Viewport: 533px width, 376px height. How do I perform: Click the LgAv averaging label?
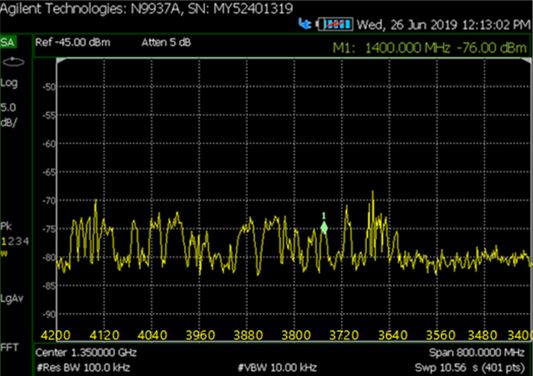tap(12, 299)
